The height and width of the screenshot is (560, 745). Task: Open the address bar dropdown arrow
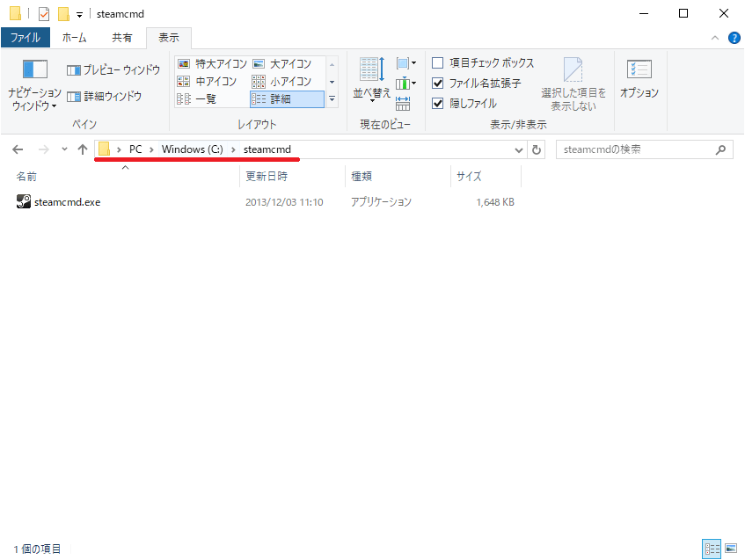pos(518,149)
